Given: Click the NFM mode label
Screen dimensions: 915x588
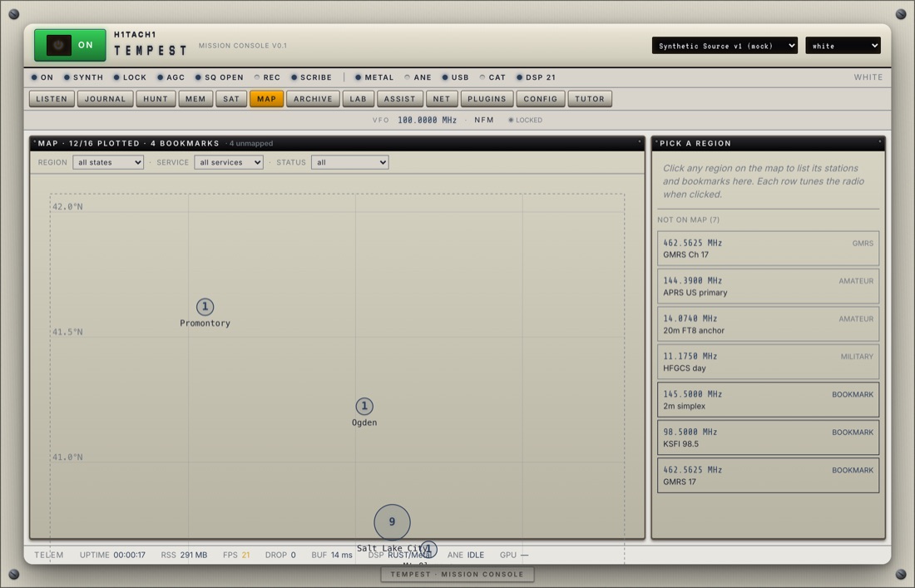Looking at the screenshot, I should (484, 120).
